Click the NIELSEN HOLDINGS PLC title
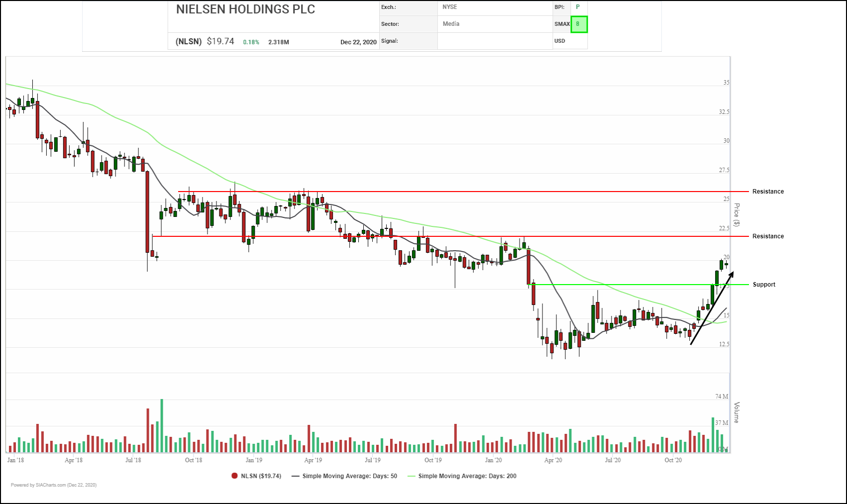This screenshot has width=847, height=504. [x=245, y=9]
